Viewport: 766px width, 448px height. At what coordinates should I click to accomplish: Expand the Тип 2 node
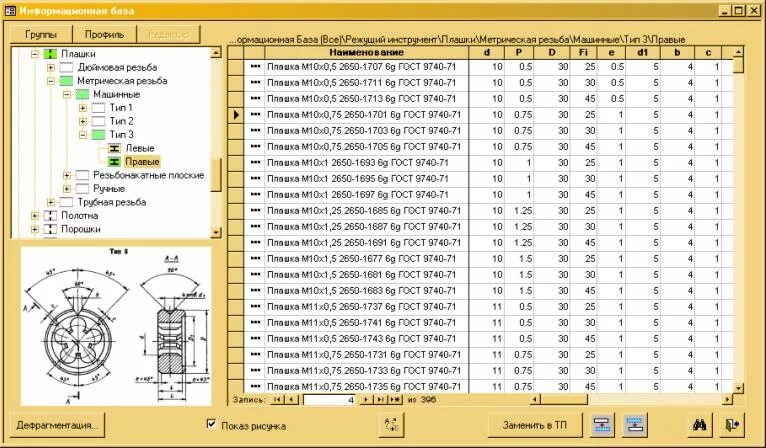click(x=83, y=121)
